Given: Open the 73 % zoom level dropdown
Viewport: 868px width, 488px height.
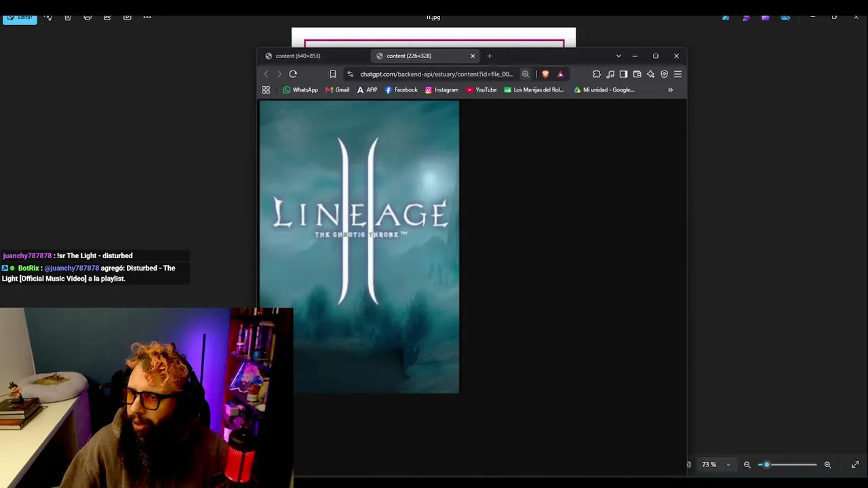Looking at the screenshot, I should 716,464.
